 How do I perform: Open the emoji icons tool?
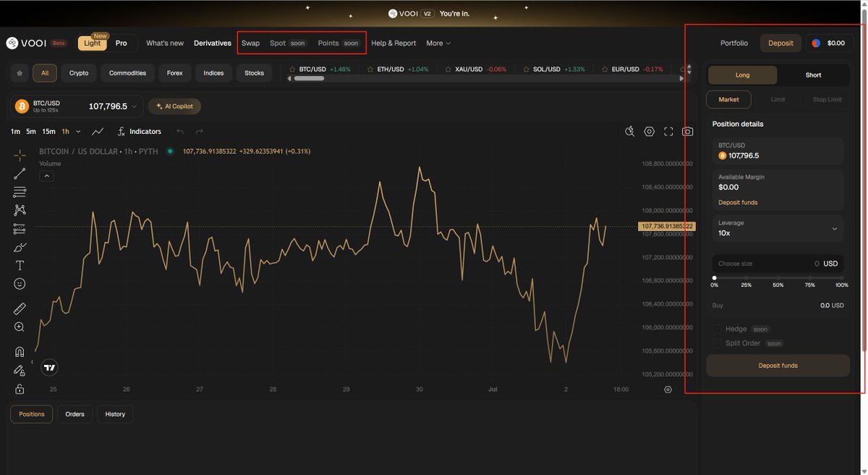pyautogui.click(x=20, y=285)
